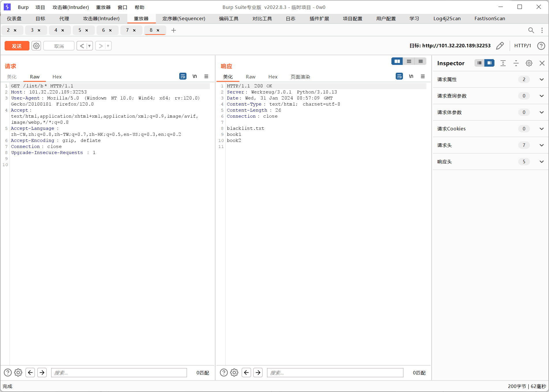Open response search help icon
The width and height of the screenshot is (549, 392).
click(x=224, y=373)
